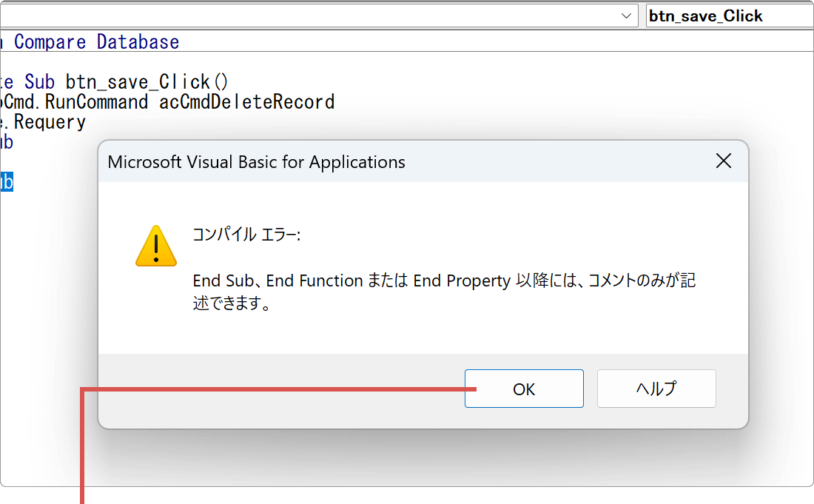814x504 pixels.
Task: Click the Sub keyword in the declaration line
Action: pyautogui.click(x=40, y=81)
